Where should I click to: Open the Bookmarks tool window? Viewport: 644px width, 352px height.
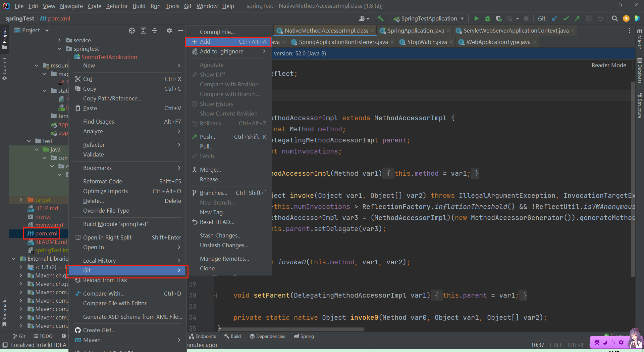(x=4, y=312)
